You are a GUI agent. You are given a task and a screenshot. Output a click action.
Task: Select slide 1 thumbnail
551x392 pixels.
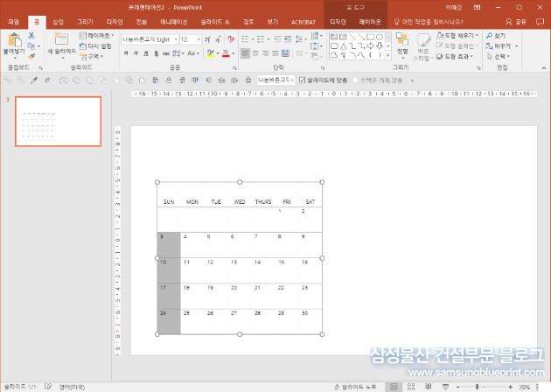tap(58, 122)
